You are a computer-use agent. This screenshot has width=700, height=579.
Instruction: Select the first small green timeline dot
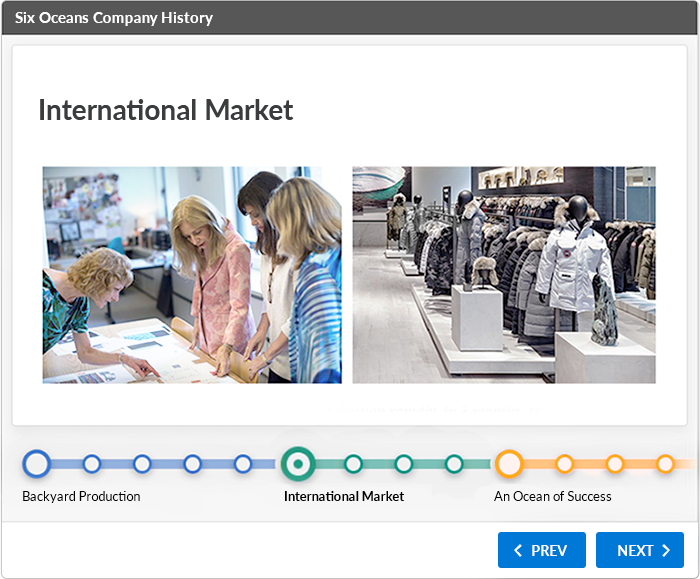coord(353,463)
